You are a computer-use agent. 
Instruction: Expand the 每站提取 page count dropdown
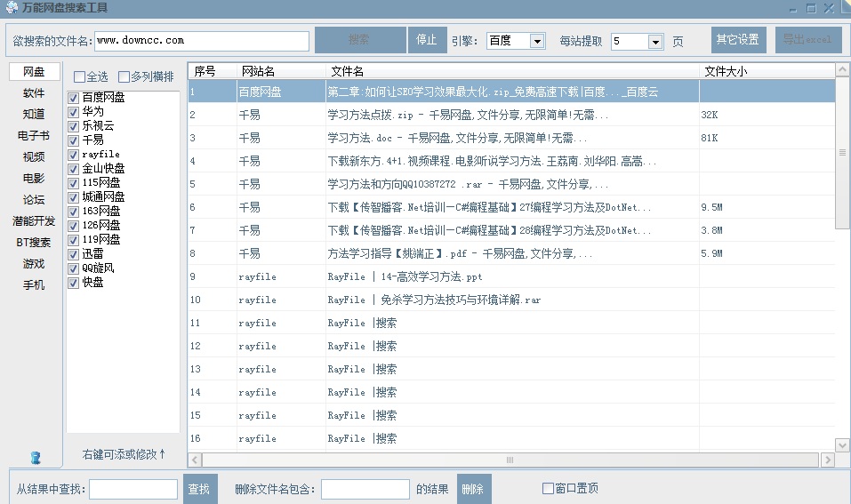(655, 42)
